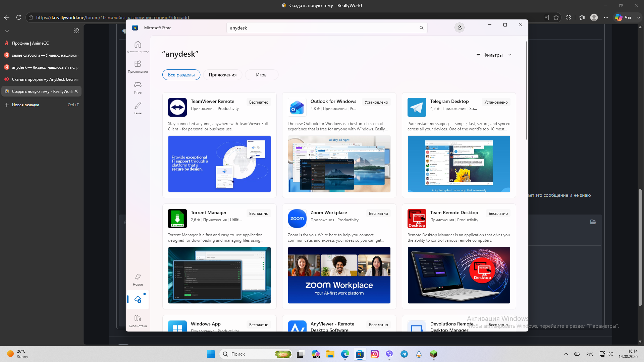Expand the Filters dropdown
Viewport: 644px width, 362px height.
click(x=494, y=55)
